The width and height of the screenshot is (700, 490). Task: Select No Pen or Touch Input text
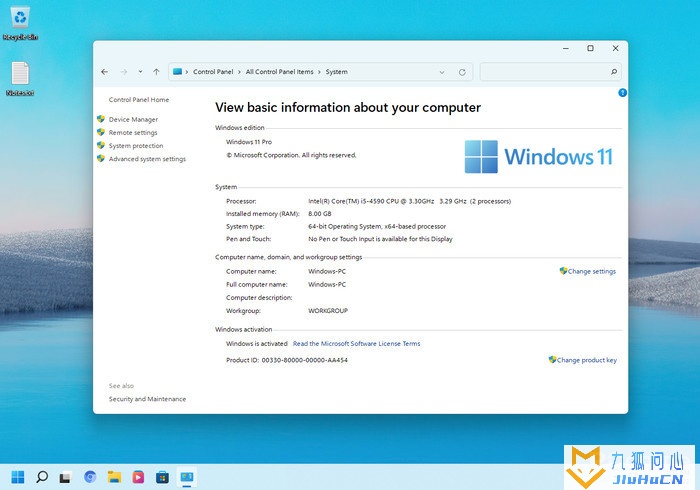[x=380, y=239]
